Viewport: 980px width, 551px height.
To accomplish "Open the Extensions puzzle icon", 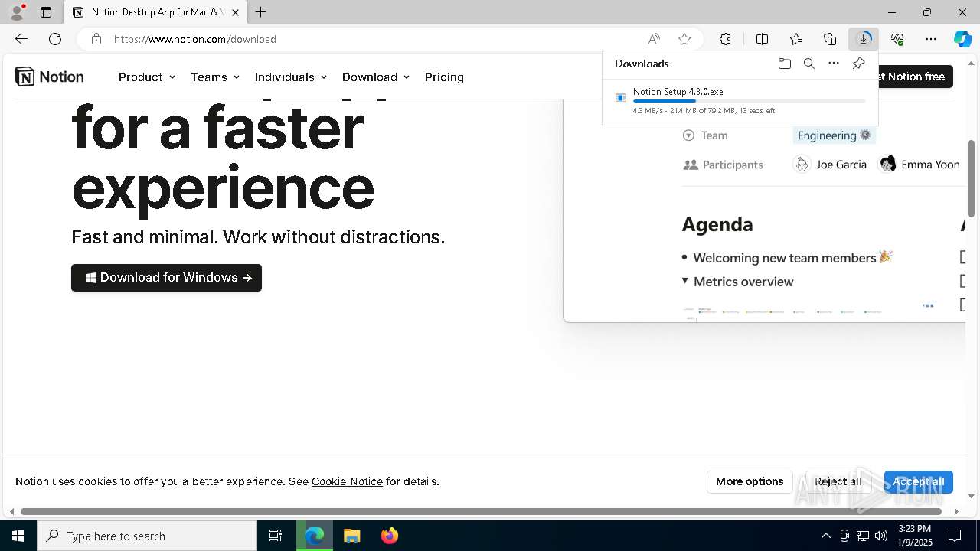I will tap(725, 39).
